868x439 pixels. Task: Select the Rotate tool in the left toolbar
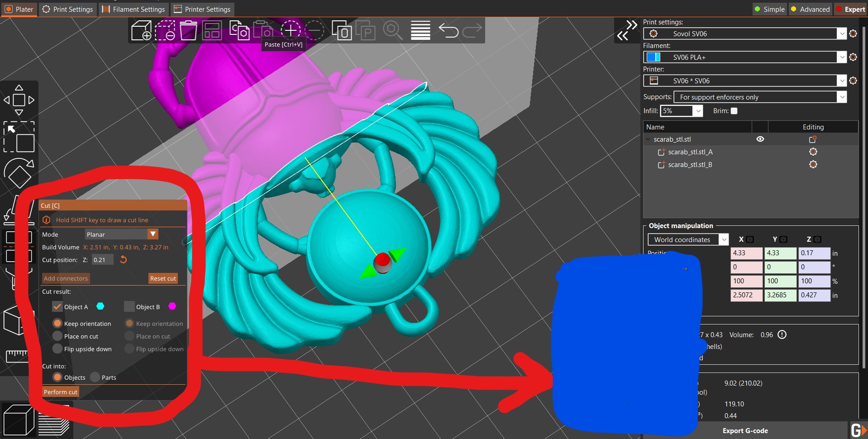pos(19,173)
